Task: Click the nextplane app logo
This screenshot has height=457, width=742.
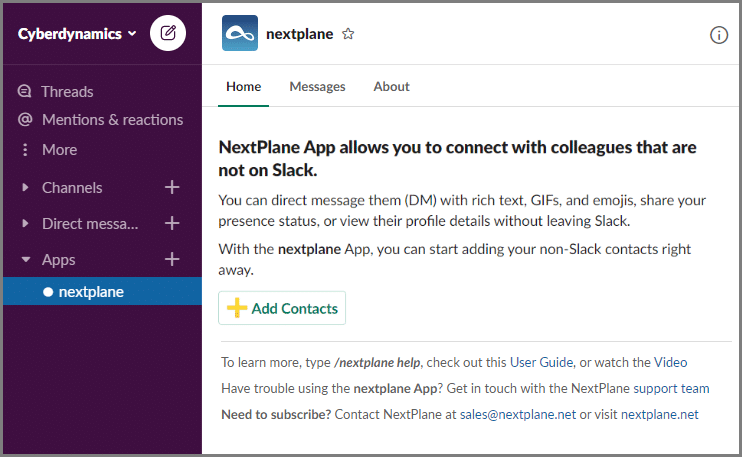Action: (x=240, y=33)
